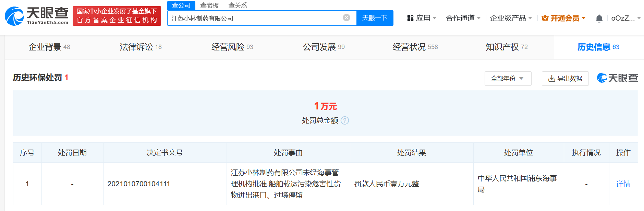Viewport: 644px width, 211px height.
Task: Expand the 企业级产品 menu
Action: [511, 18]
